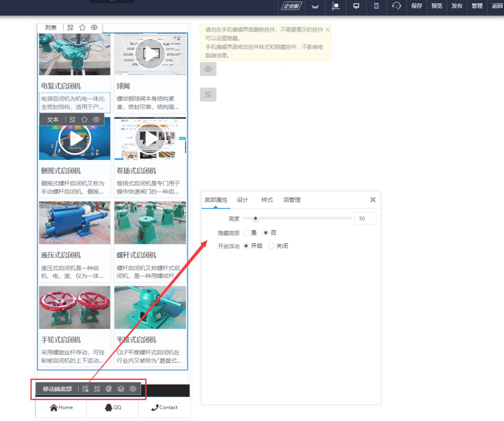The height and width of the screenshot is (421, 504).
Task: Click the star icon on the 列表 toolbar
Action: [x=82, y=27]
